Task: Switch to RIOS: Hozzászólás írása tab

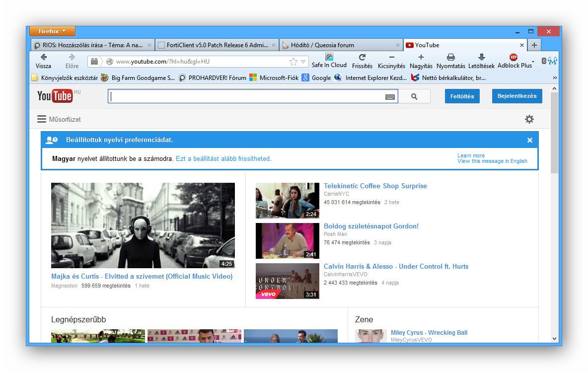Action: 92,45
